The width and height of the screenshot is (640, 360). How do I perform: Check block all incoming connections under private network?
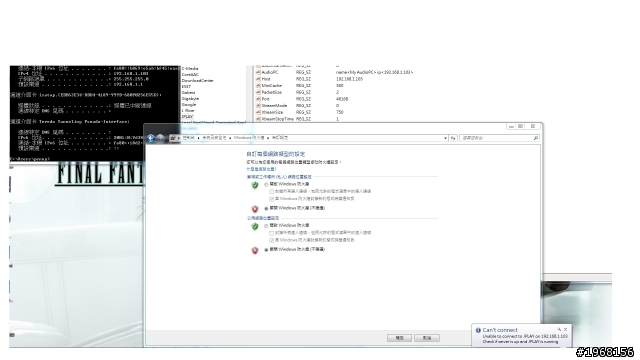(x=271, y=191)
